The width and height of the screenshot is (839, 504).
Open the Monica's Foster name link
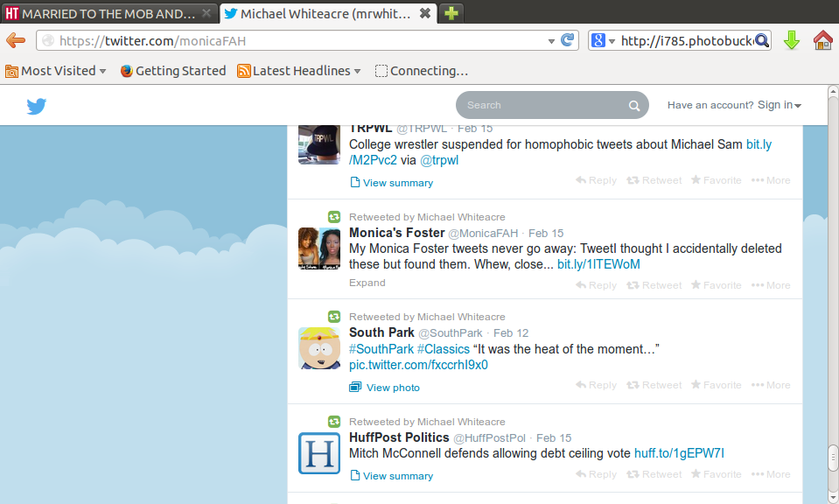pyautogui.click(x=397, y=233)
